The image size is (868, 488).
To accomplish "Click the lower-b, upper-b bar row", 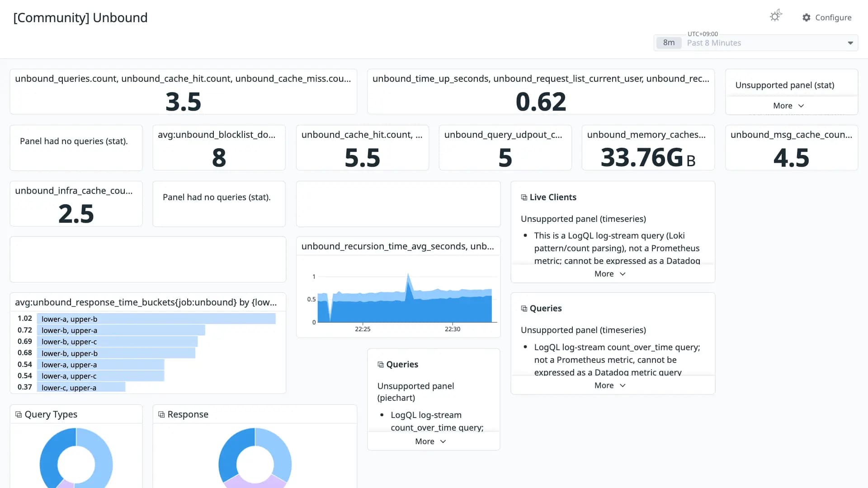I will [116, 353].
